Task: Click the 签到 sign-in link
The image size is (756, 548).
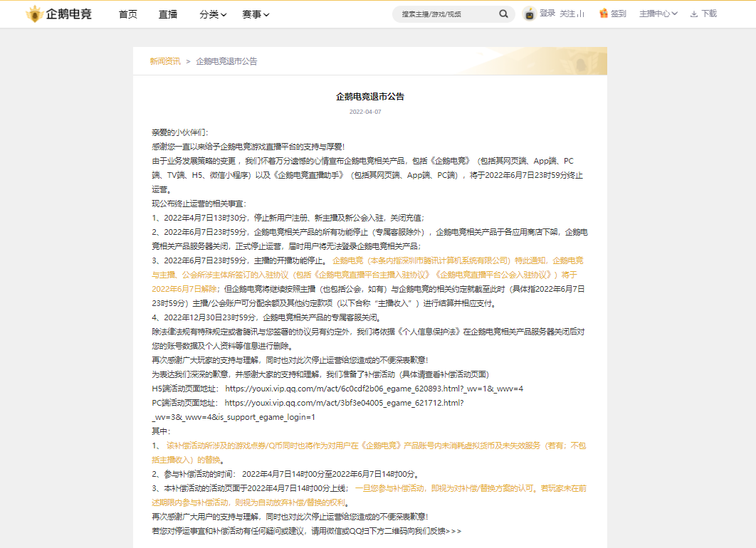Action: pyautogui.click(x=619, y=13)
